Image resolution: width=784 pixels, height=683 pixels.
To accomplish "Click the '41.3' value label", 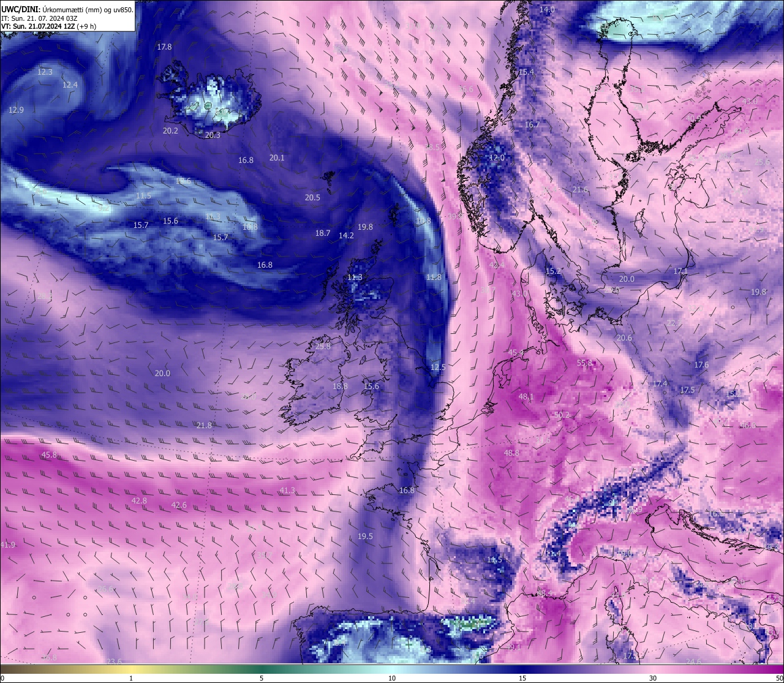I will 287,490.
